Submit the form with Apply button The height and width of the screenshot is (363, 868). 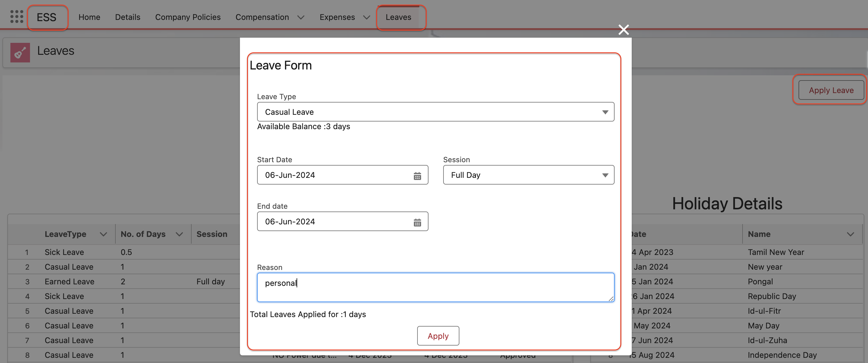coord(438,336)
